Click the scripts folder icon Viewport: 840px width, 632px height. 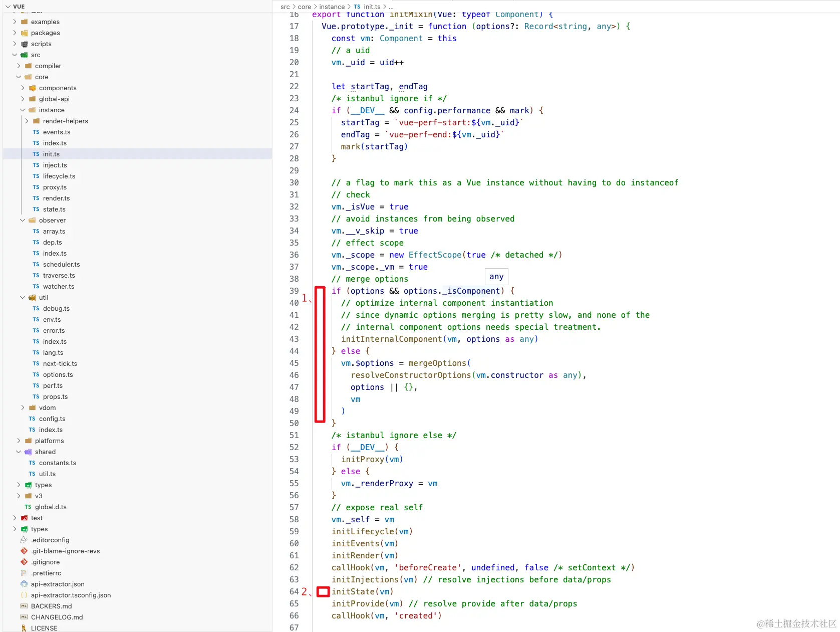[24, 44]
